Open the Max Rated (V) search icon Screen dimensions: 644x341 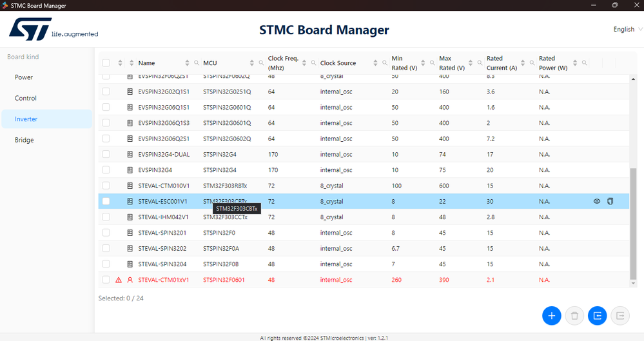pyautogui.click(x=480, y=63)
